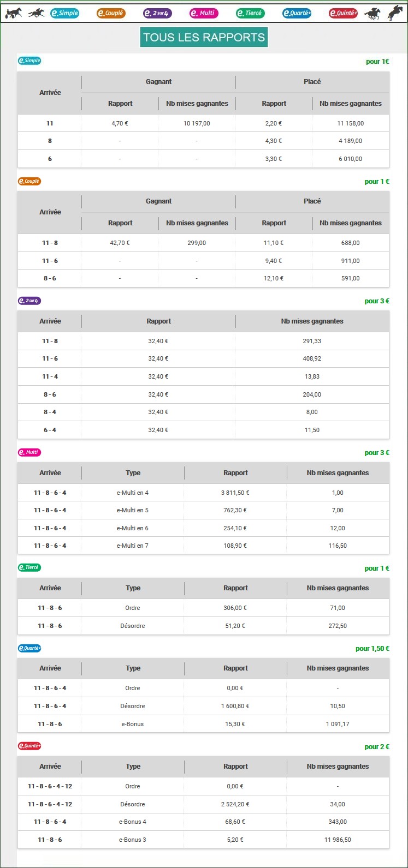The width and height of the screenshot is (408, 868).
Task: Click the e.Couplé section label above second table
Action: click(x=29, y=181)
